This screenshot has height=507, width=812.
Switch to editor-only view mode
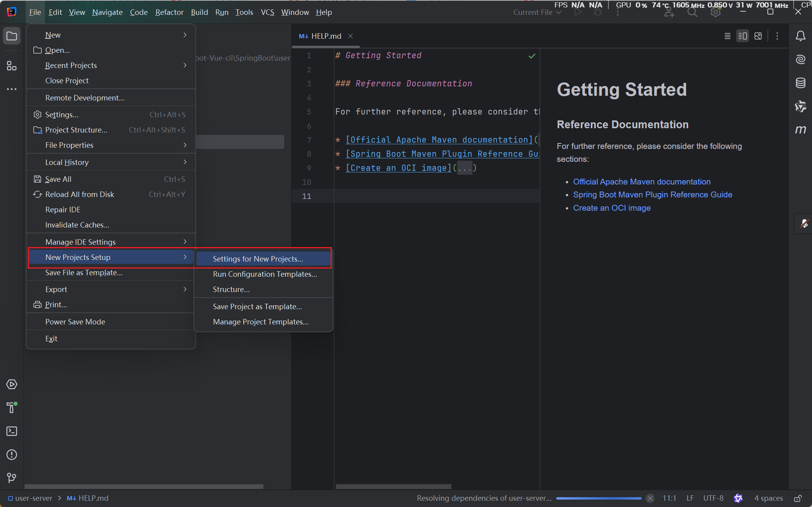tap(727, 36)
